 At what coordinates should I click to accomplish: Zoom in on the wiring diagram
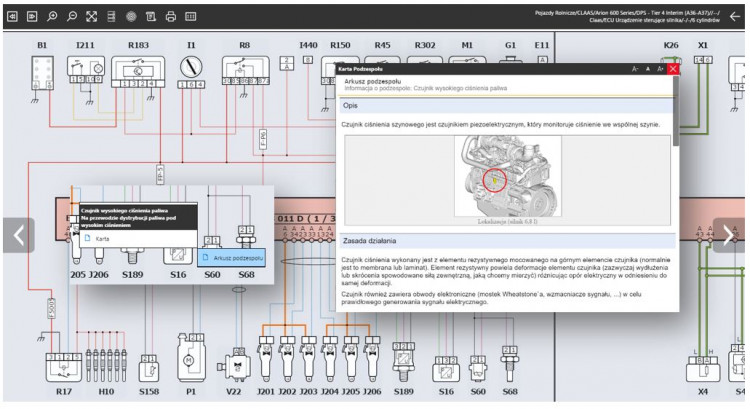(52, 17)
